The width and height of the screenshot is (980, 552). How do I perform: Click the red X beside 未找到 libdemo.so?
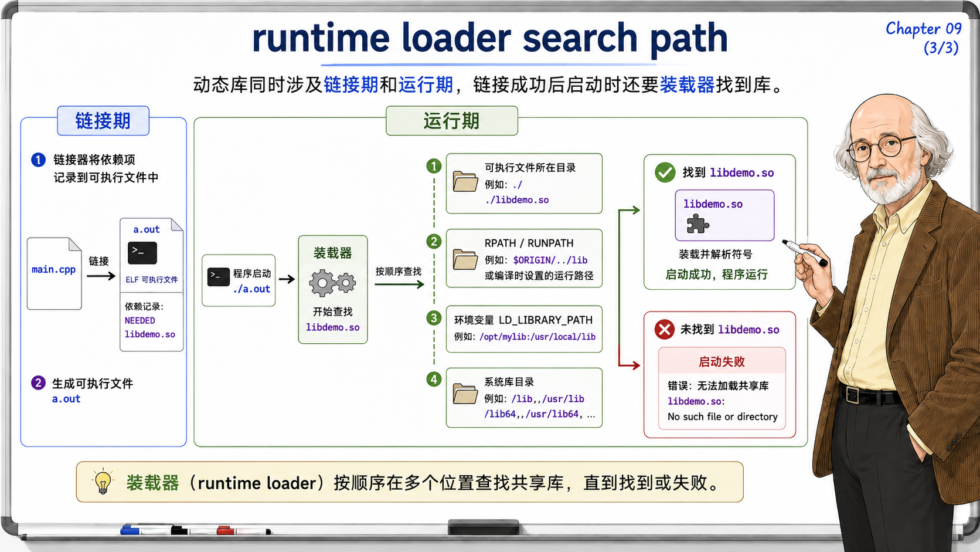[665, 329]
